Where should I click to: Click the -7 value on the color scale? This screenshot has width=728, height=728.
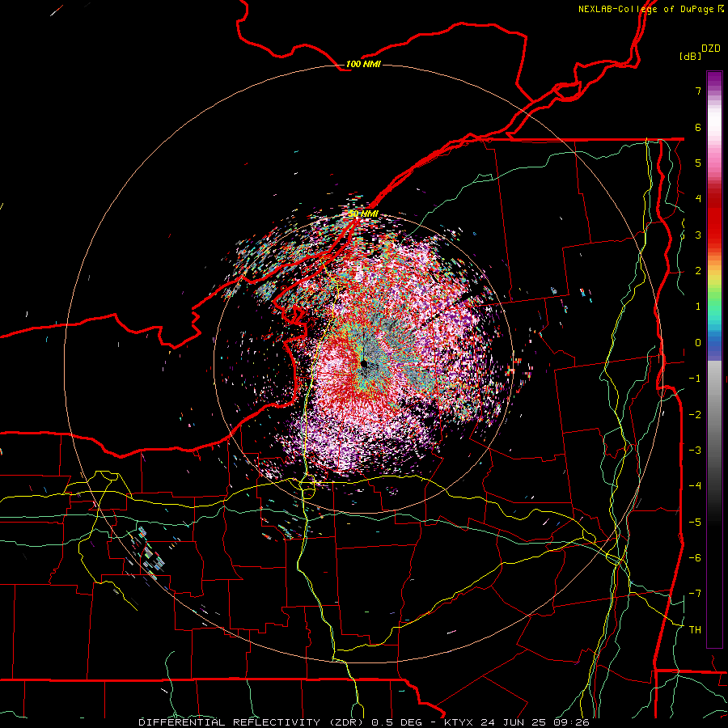[x=695, y=594]
